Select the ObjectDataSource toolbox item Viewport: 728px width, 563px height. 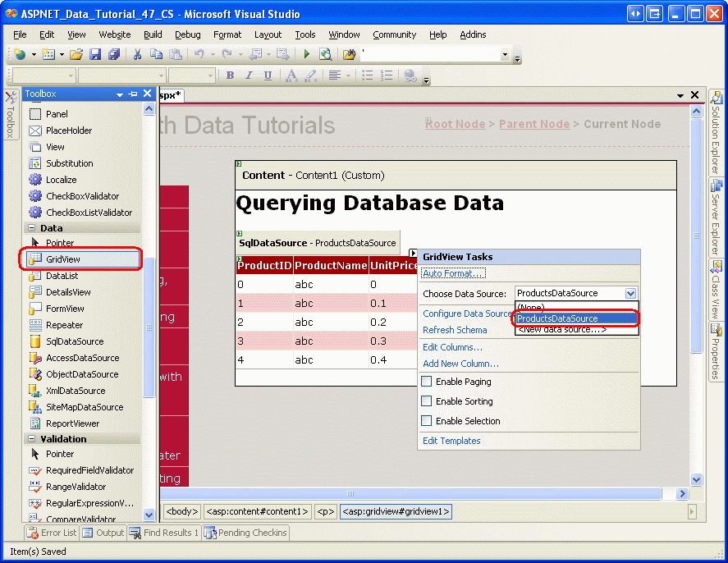tap(82, 374)
